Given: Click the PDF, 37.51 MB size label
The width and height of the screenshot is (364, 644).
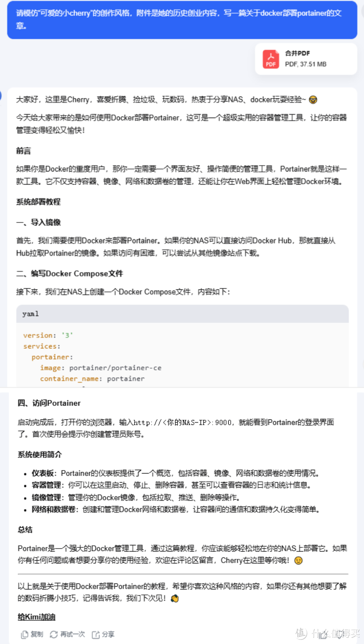Looking at the screenshot, I should pos(305,64).
